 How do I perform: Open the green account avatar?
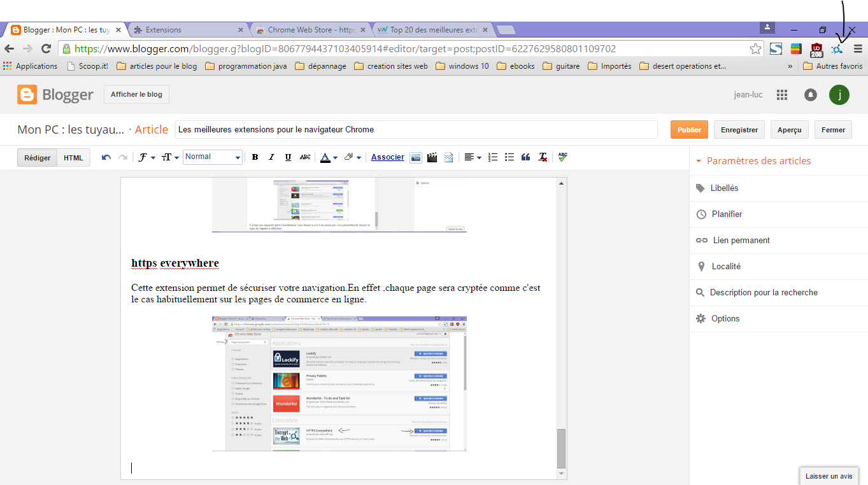pyautogui.click(x=839, y=95)
